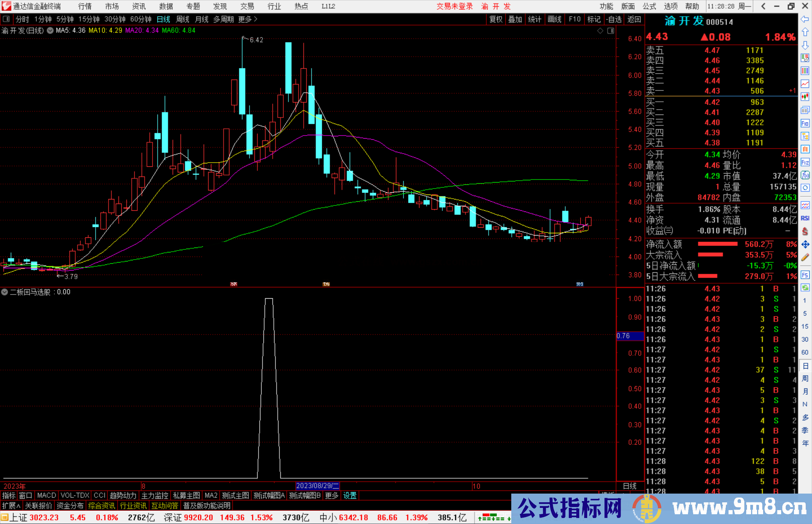The height and width of the screenshot is (524, 812).
Task: Click the 设置 settings link
Action: [350, 495]
